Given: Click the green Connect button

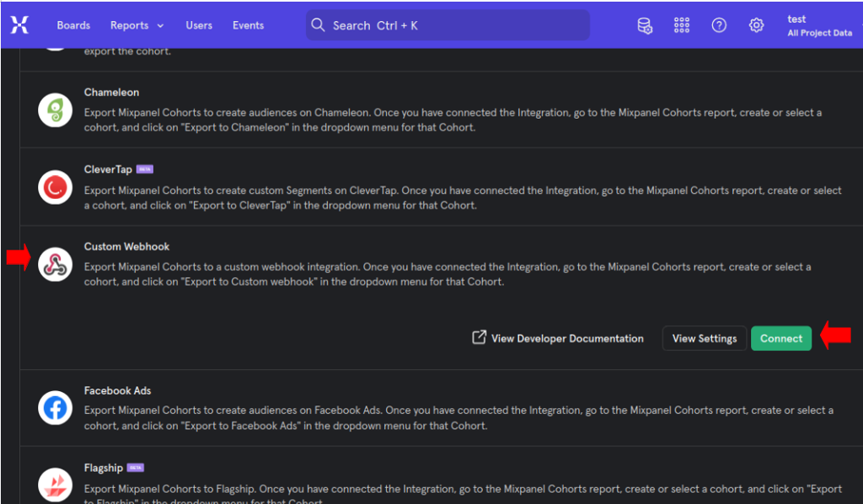Looking at the screenshot, I should pos(780,338).
